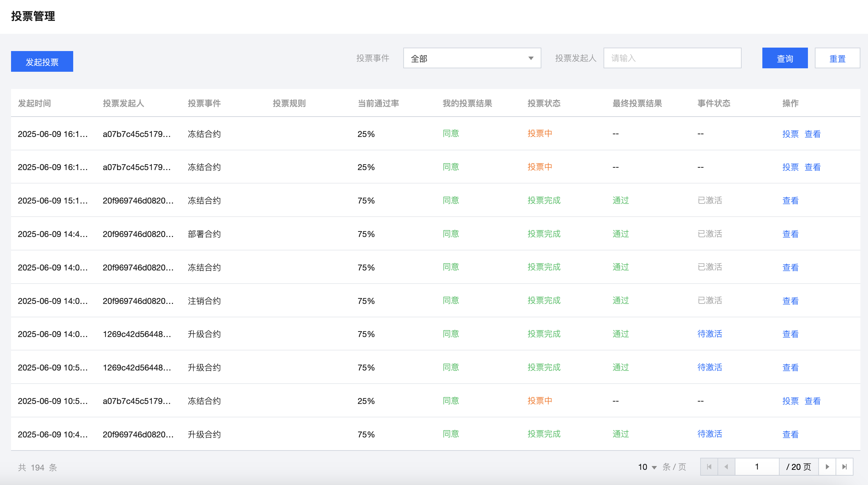Click 查看 link in the first row
Image resolution: width=868 pixels, height=485 pixels.
coord(812,134)
